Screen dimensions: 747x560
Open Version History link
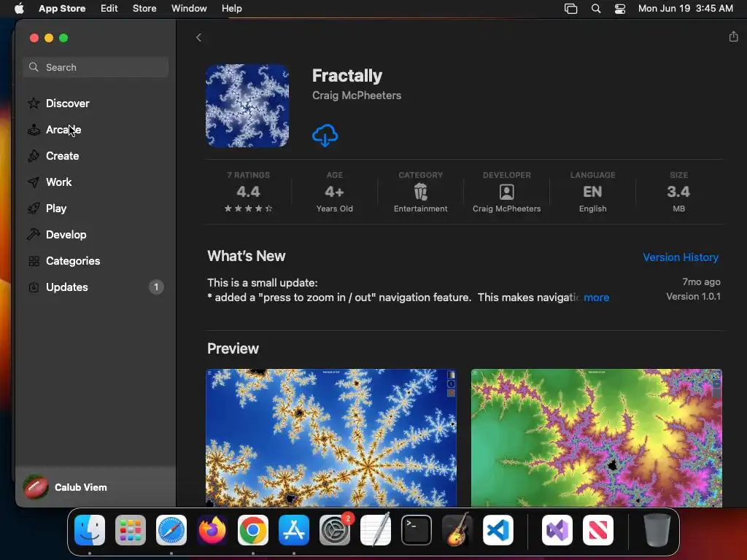tap(681, 257)
